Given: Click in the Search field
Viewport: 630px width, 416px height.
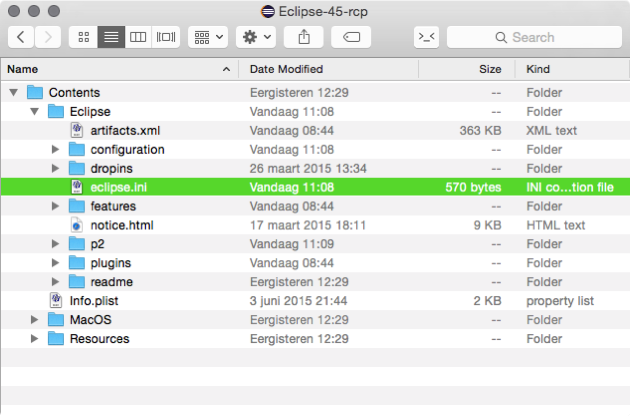Looking at the screenshot, I should 534,37.
